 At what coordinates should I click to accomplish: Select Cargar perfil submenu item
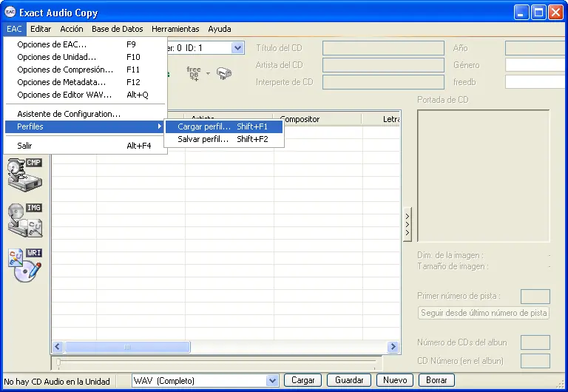[x=224, y=126]
